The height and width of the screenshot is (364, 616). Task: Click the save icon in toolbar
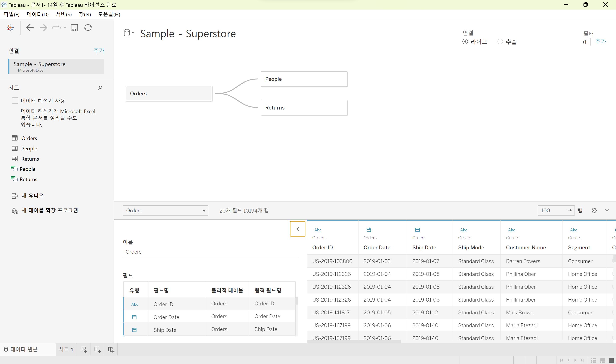click(x=74, y=27)
